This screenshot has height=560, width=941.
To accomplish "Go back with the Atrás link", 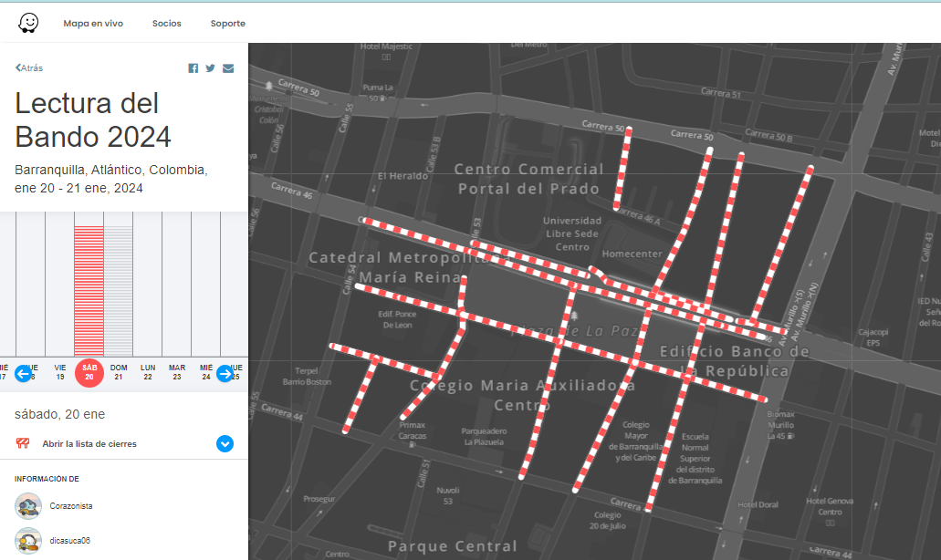I will (x=29, y=67).
